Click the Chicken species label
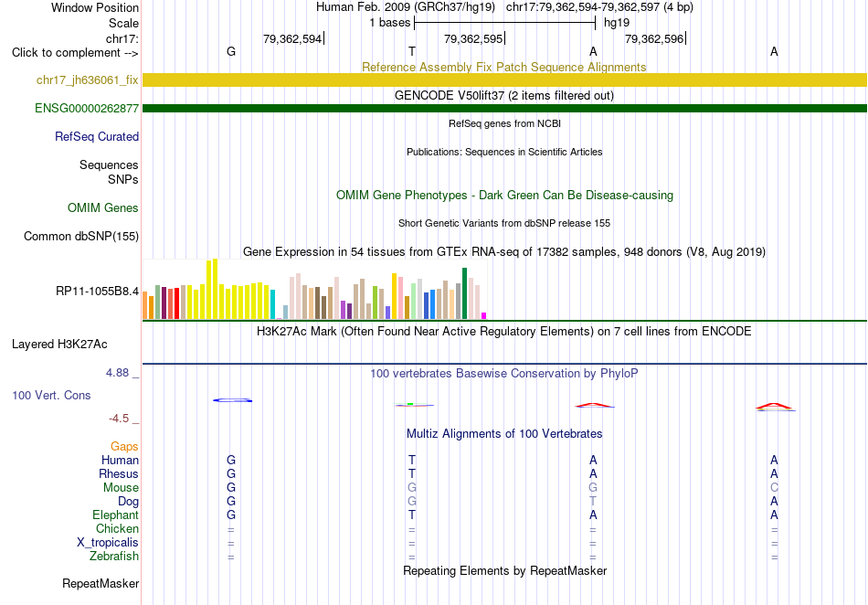 pyautogui.click(x=117, y=528)
